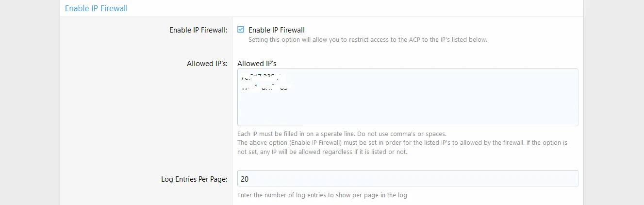The image size is (644, 205).
Task: Focus the Log Entries Per Page field
Action: (408, 179)
